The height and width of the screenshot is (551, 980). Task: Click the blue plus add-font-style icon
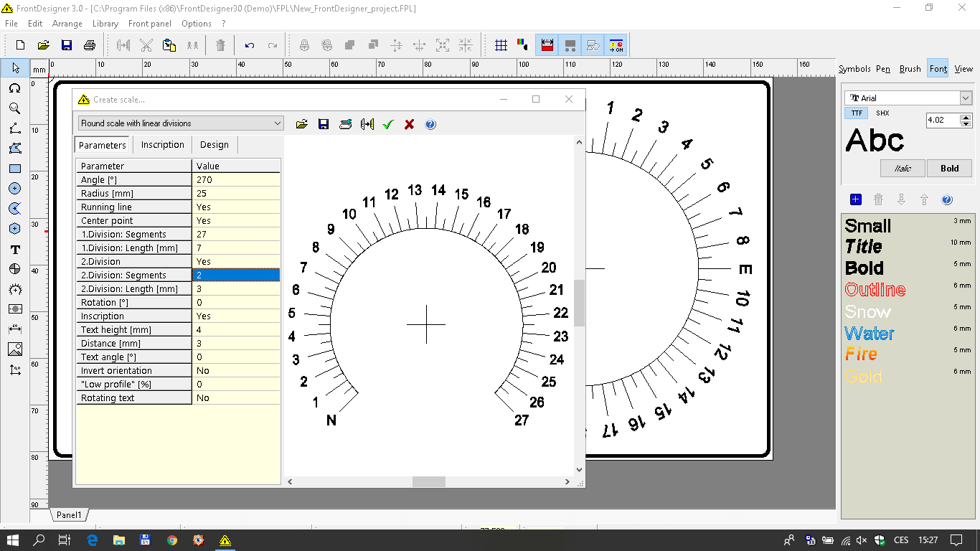(855, 199)
